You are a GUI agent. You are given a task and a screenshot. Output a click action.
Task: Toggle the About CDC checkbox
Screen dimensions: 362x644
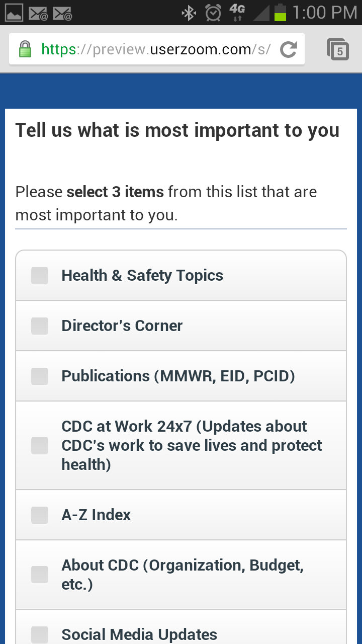pyautogui.click(x=40, y=575)
